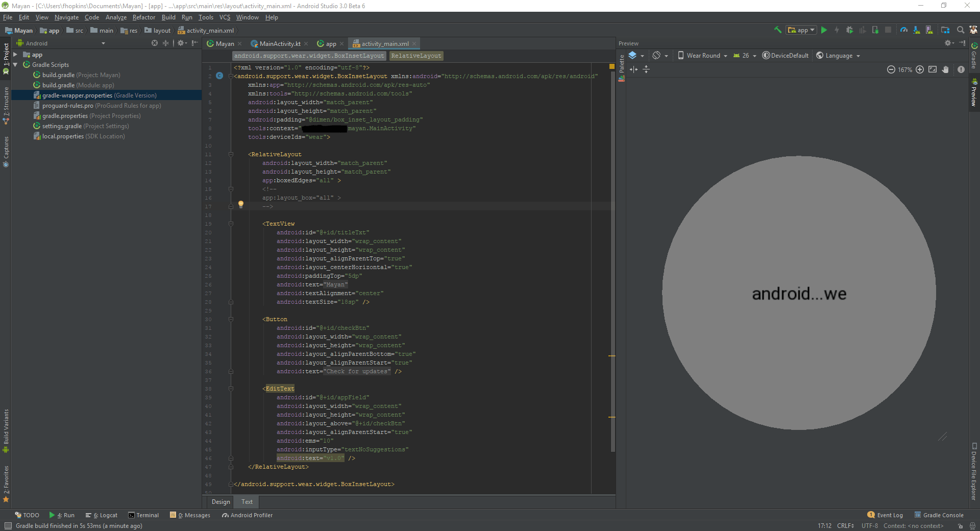980x531 pixels.
Task: Click the Apply Changes lightning icon
Action: point(837,30)
